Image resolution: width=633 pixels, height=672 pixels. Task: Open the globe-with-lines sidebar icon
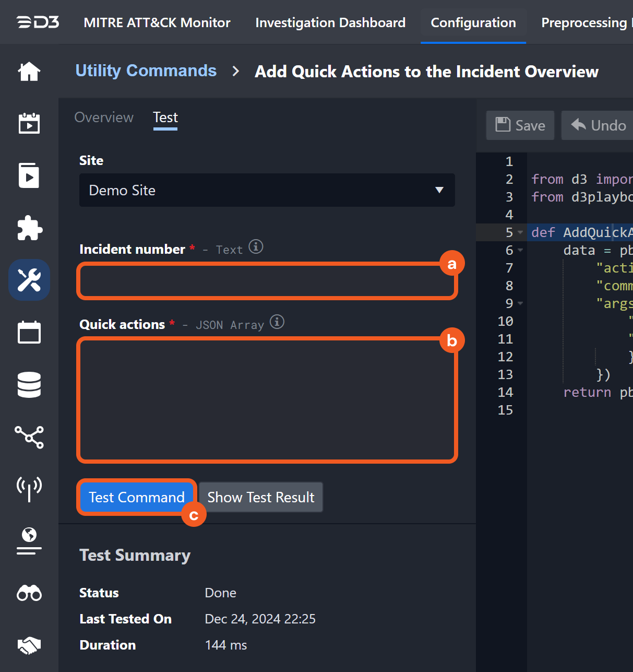point(29,541)
